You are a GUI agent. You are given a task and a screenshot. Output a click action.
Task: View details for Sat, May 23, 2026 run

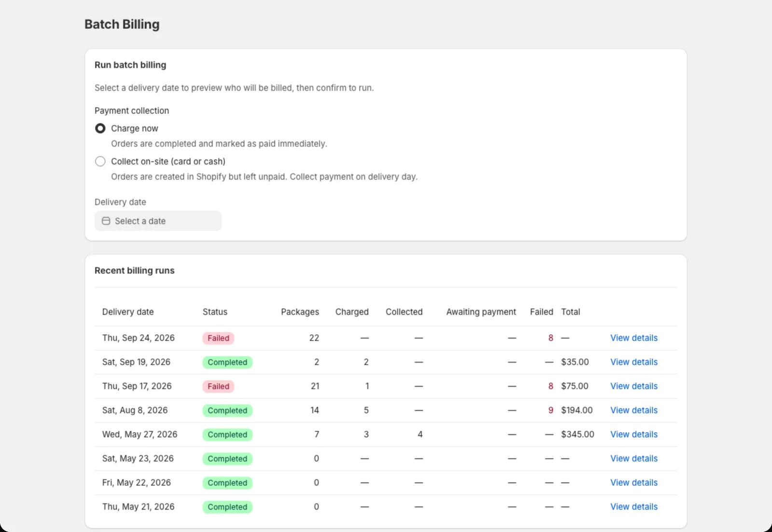pyautogui.click(x=634, y=459)
